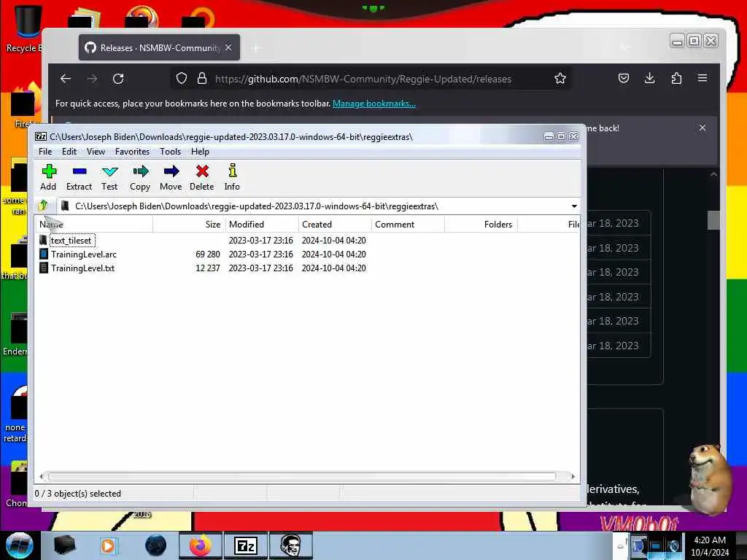Viewport: 747px width, 560px height.
Task: Open Firefox extensions puzzle icon
Action: (676, 78)
